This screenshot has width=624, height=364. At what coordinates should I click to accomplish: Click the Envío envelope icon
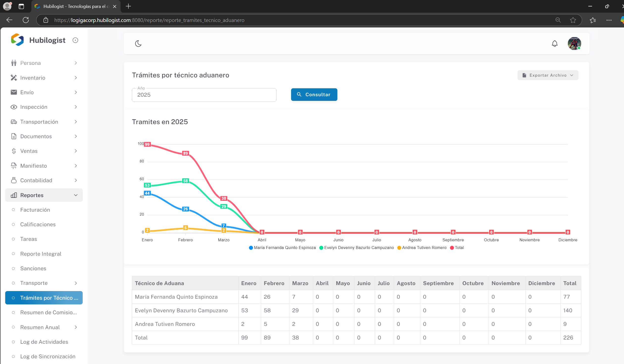pos(14,92)
